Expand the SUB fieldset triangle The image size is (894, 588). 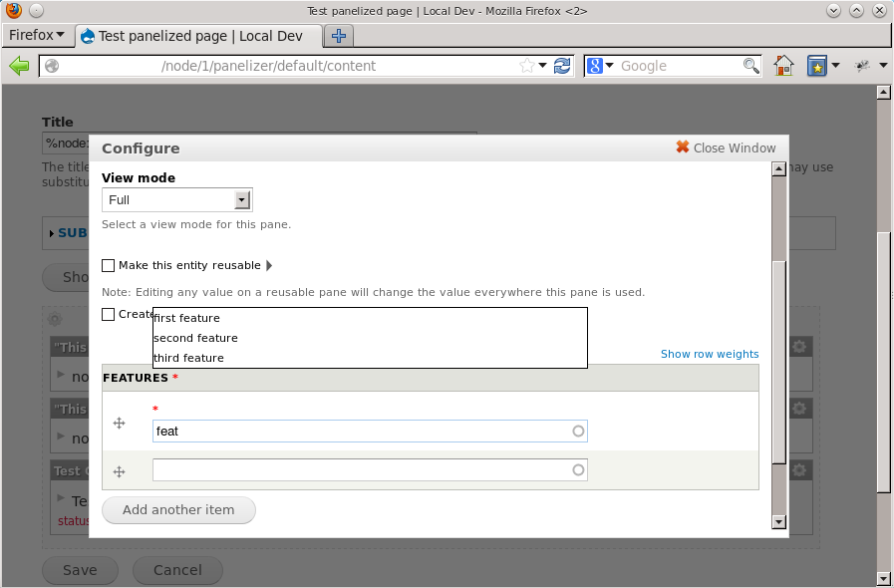[52, 233]
